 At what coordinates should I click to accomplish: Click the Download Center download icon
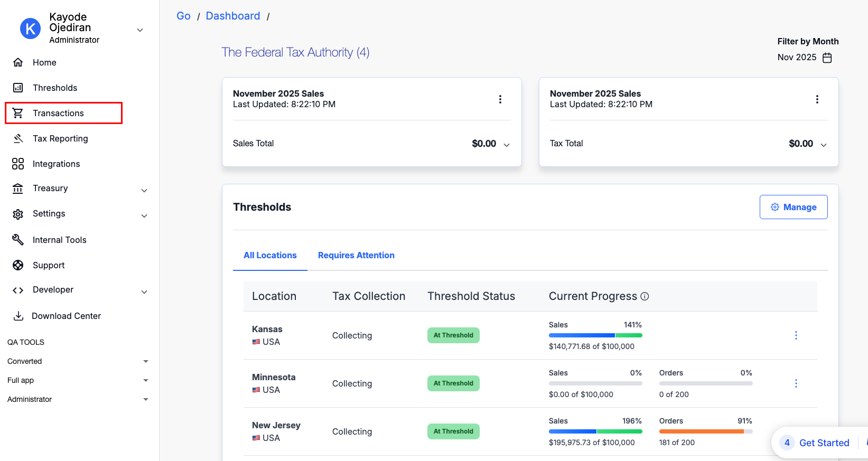(x=18, y=316)
